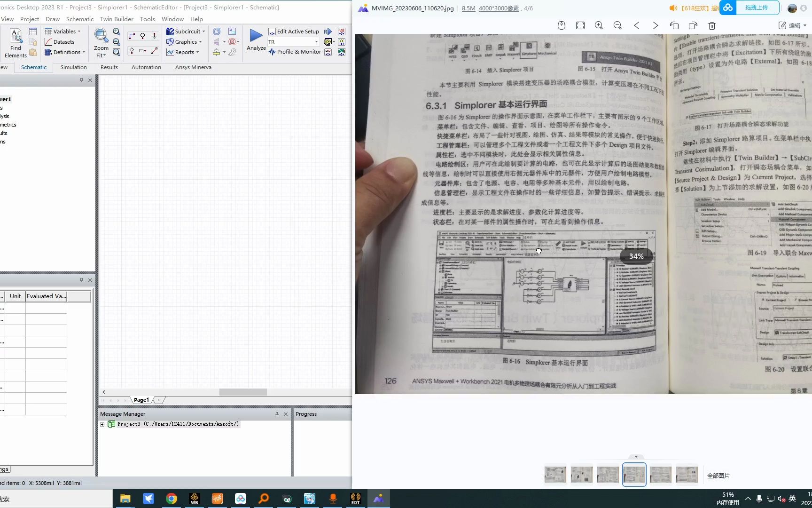
Task: Toggle mouse wheel mode in image viewer
Action: coord(562,25)
